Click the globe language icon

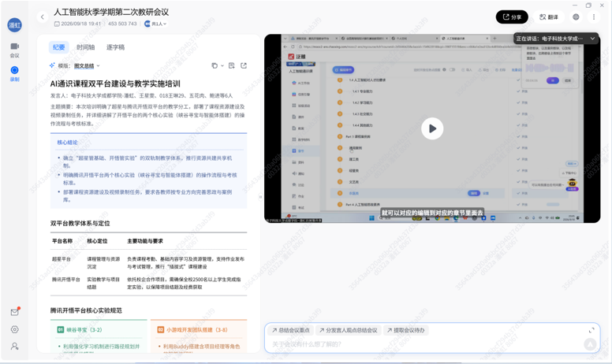pos(576,17)
